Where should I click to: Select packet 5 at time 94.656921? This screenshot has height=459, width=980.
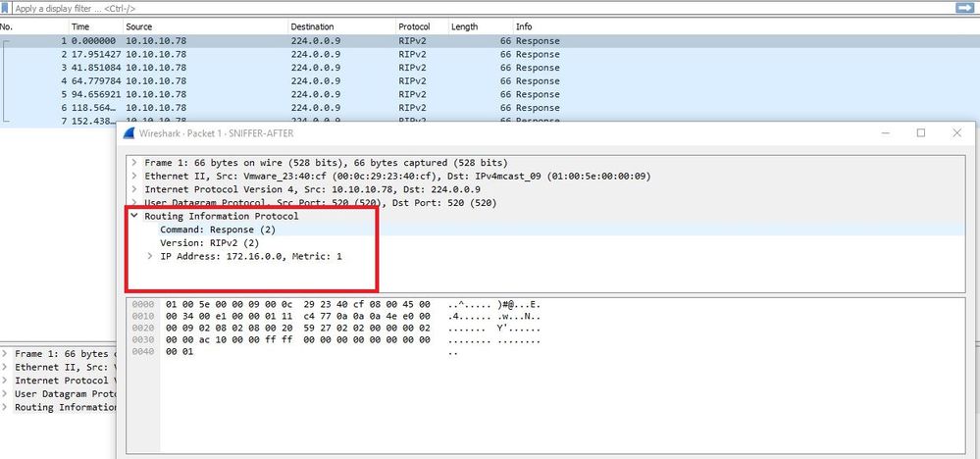point(490,94)
